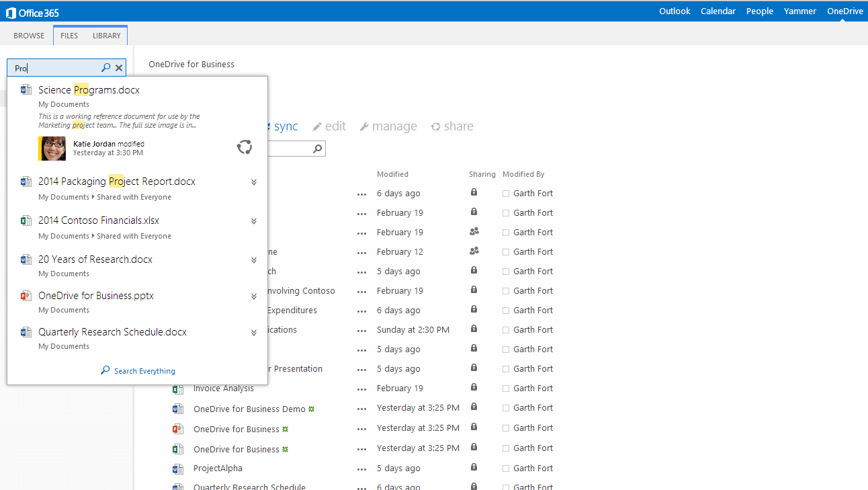The image size is (868, 490).
Task: Click lock sharing icon in 6 days ago top row
Action: point(474,193)
